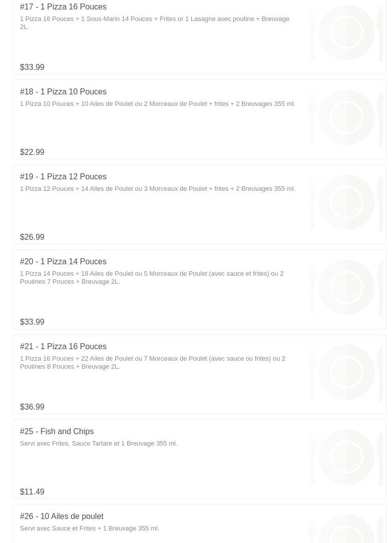Click description mentioning 22 Ailes de Poulet
Viewport: 392px width, 543px height.
coord(152,362)
